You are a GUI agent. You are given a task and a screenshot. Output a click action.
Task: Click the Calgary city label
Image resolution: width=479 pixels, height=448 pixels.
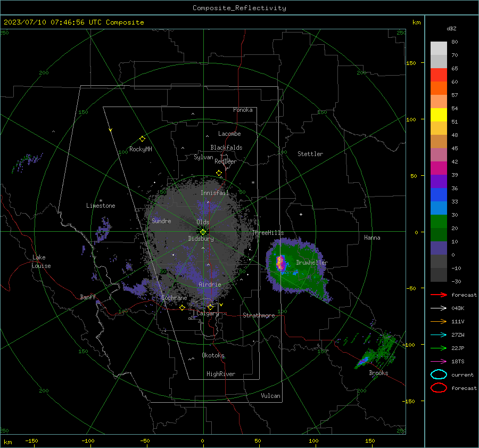(208, 313)
